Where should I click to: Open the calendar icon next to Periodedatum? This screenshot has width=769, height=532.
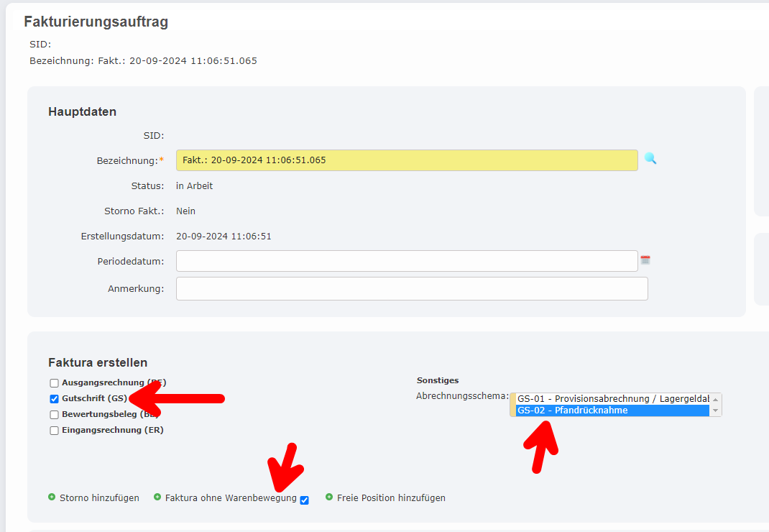click(645, 260)
